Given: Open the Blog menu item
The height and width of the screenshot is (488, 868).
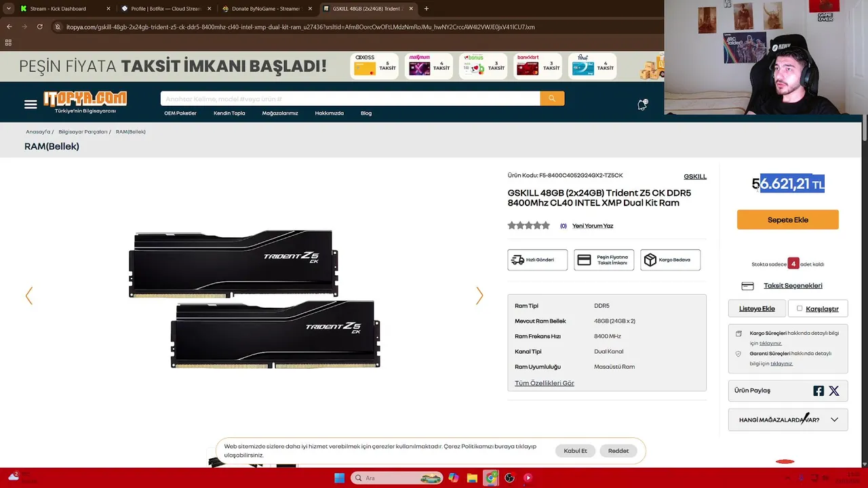Looking at the screenshot, I should pyautogui.click(x=366, y=113).
